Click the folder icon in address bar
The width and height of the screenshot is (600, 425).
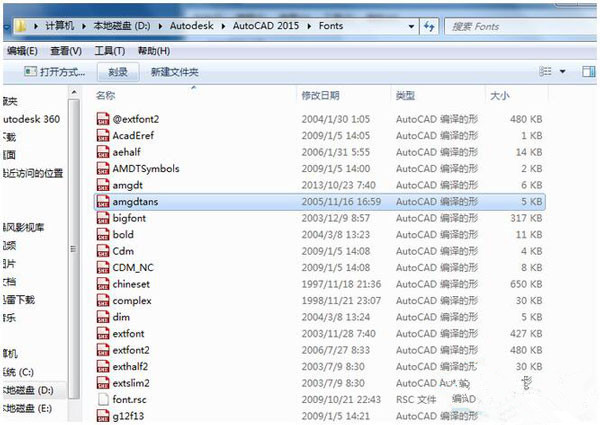click(x=21, y=26)
